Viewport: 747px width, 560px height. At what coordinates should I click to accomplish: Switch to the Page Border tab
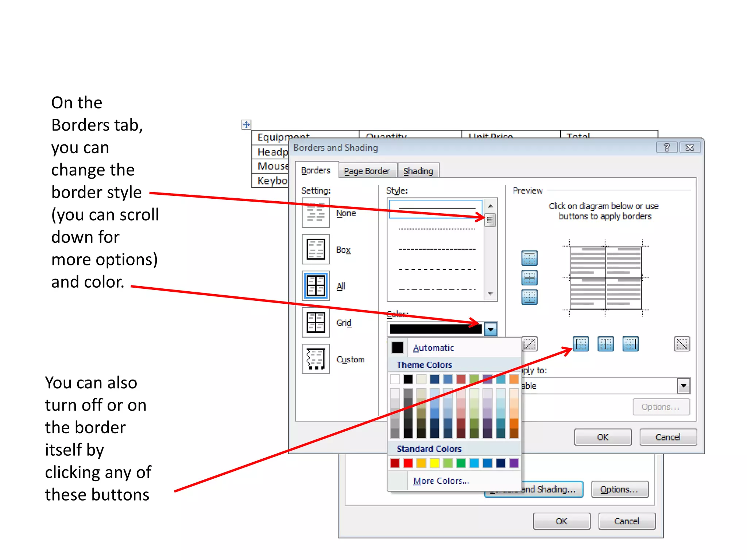click(367, 171)
